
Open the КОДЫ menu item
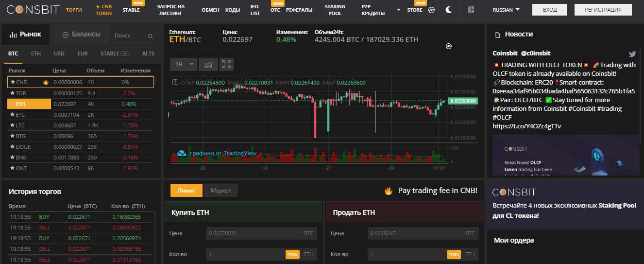(233, 10)
